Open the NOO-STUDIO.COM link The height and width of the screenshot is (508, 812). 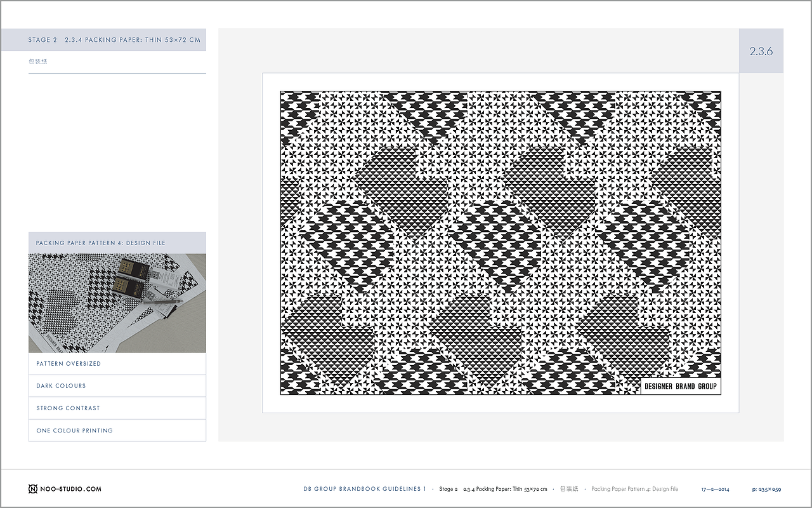70,489
